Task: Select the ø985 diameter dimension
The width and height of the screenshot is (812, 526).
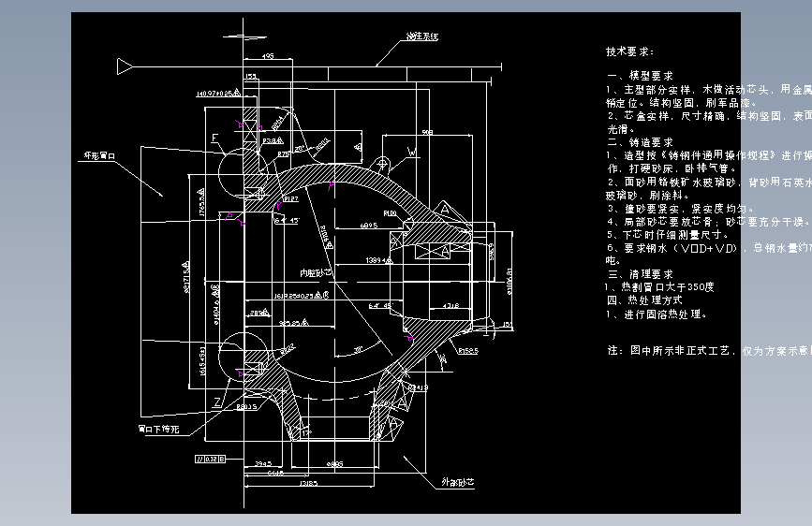Action: point(335,464)
